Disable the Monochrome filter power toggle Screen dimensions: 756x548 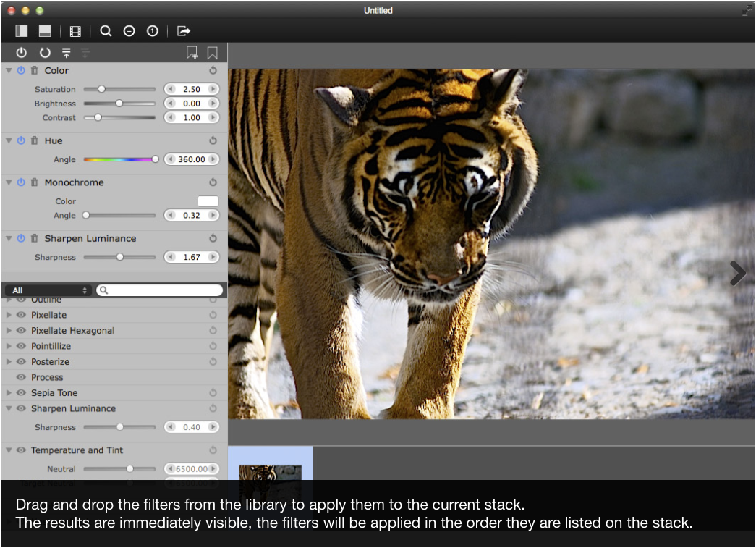pyautogui.click(x=21, y=182)
